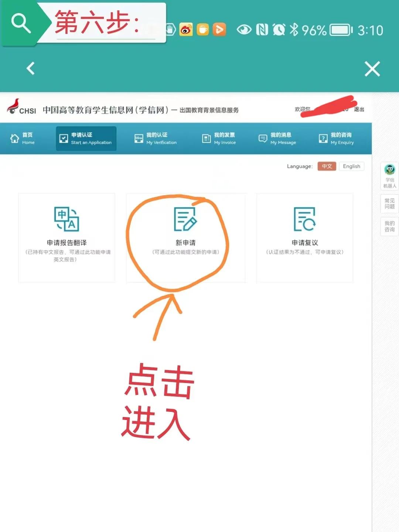Click 退出 to log out
The width and height of the screenshot is (399, 532).
tap(359, 110)
